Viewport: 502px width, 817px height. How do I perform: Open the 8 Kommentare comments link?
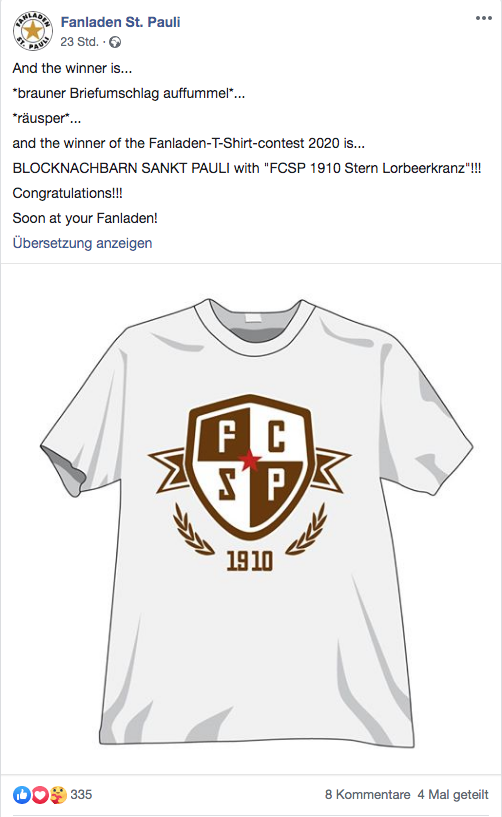coord(368,795)
